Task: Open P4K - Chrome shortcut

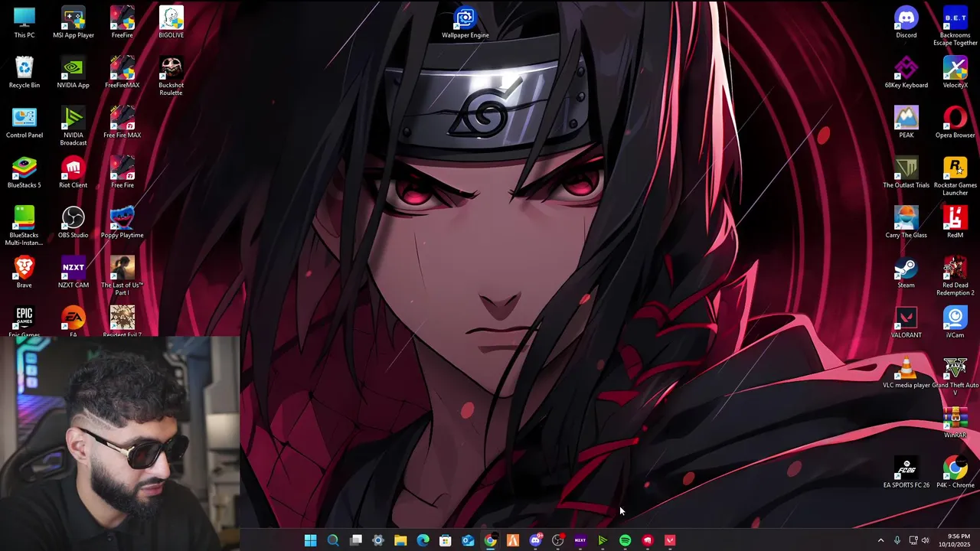Action: 955,472
